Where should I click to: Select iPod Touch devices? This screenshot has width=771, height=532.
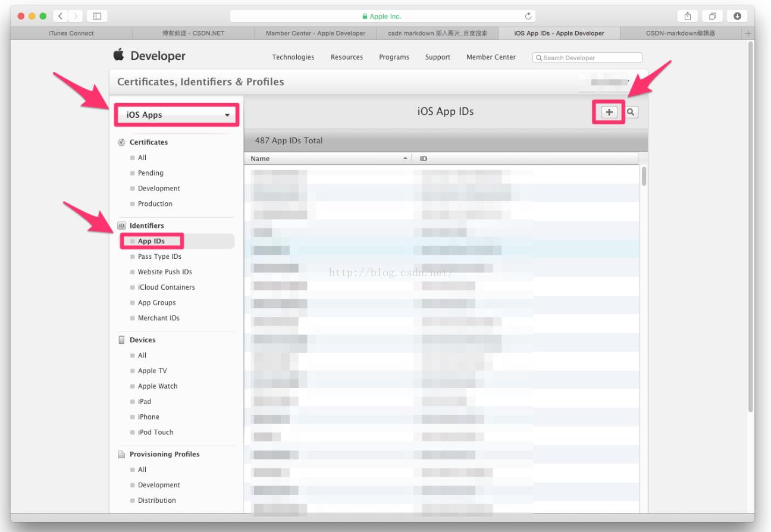point(156,433)
